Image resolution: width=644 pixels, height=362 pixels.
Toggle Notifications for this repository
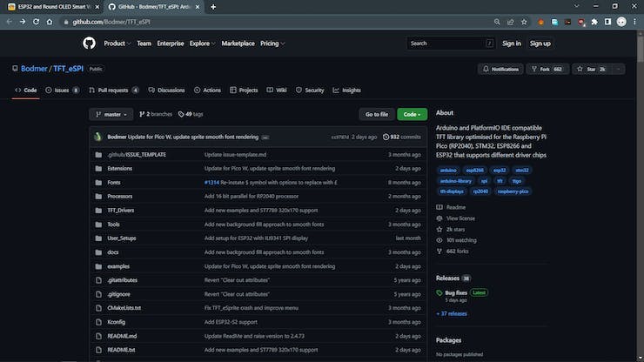pyautogui.click(x=500, y=69)
